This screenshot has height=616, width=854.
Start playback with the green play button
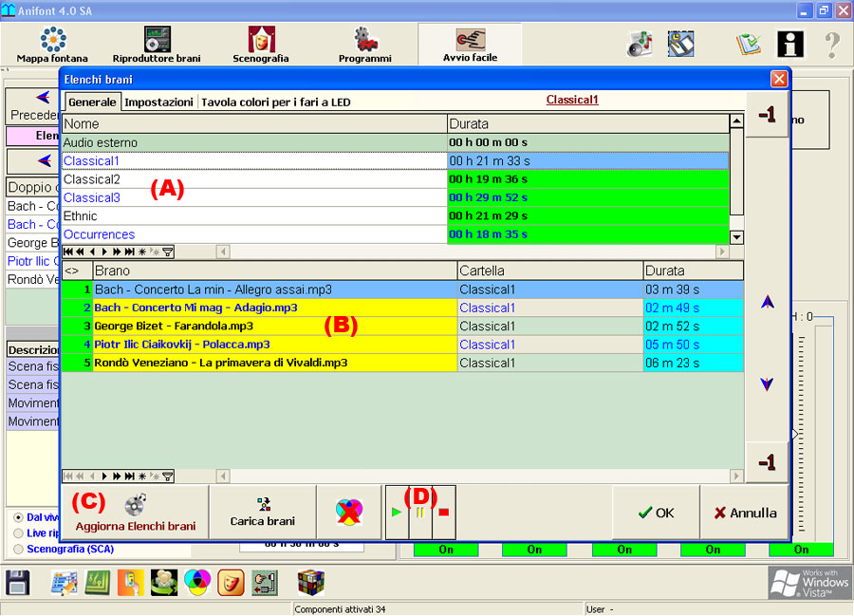click(397, 513)
